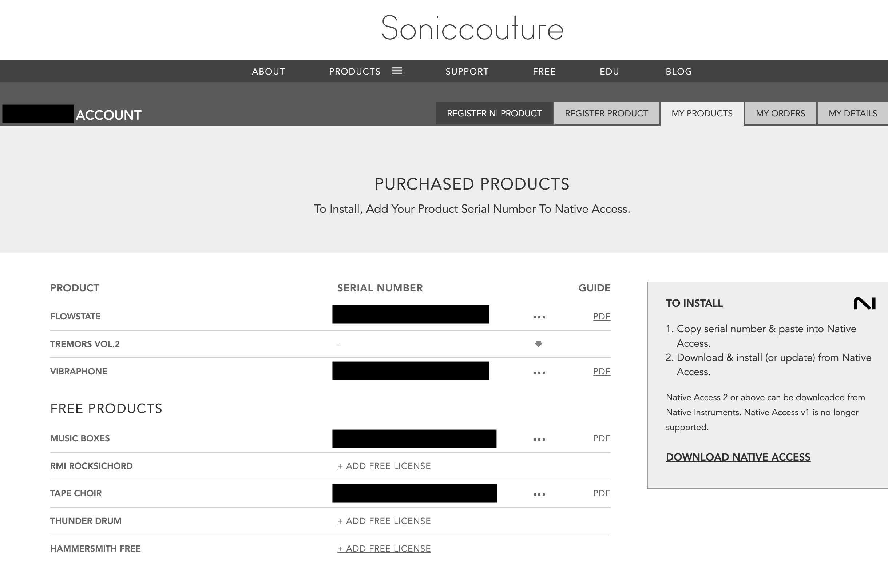Open the Flowstate PDF guide

coord(601,317)
